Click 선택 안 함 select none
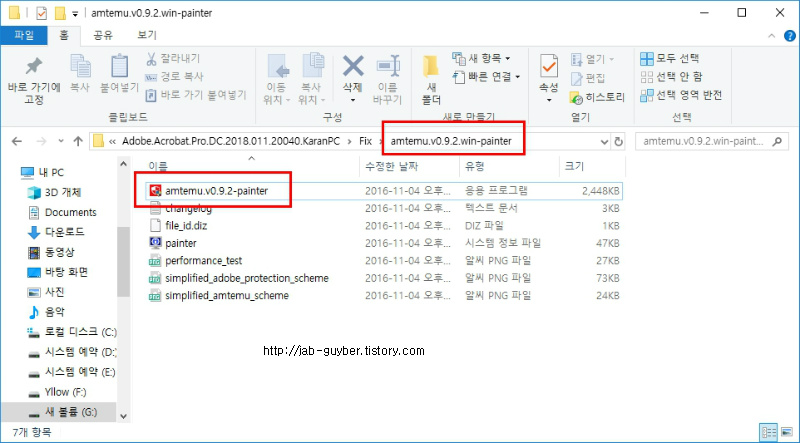The height and width of the screenshot is (443, 800). [671, 77]
